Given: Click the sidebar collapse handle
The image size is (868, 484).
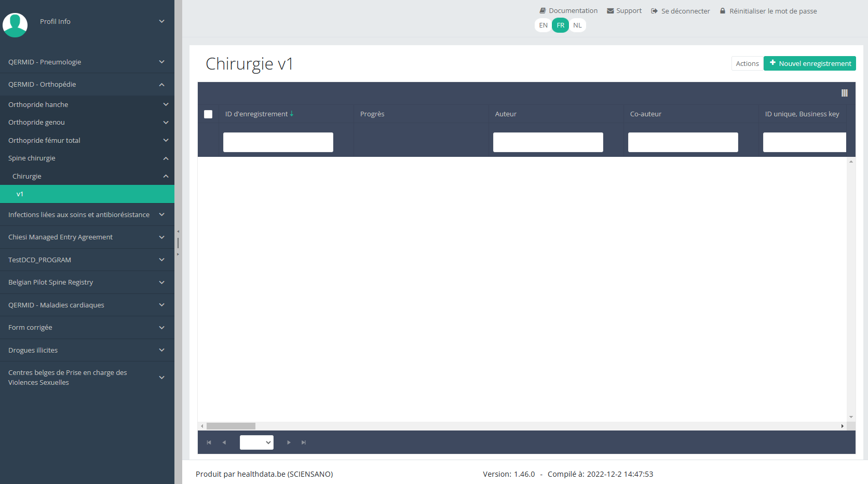Looking at the screenshot, I should coord(178,243).
